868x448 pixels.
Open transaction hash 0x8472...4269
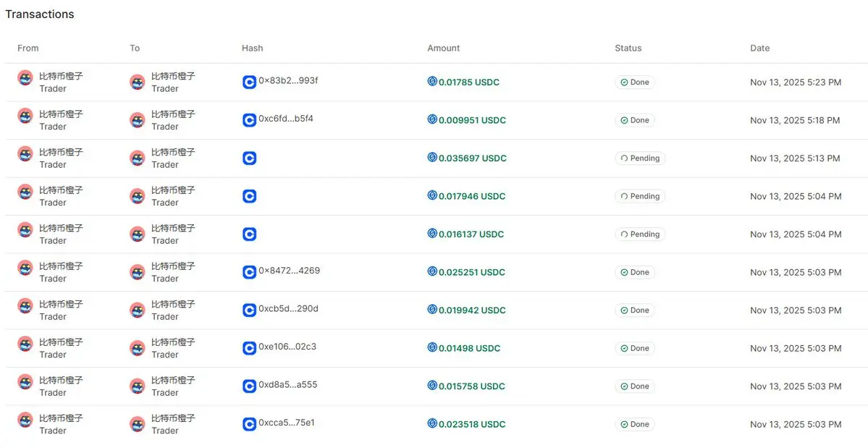(x=289, y=271)
